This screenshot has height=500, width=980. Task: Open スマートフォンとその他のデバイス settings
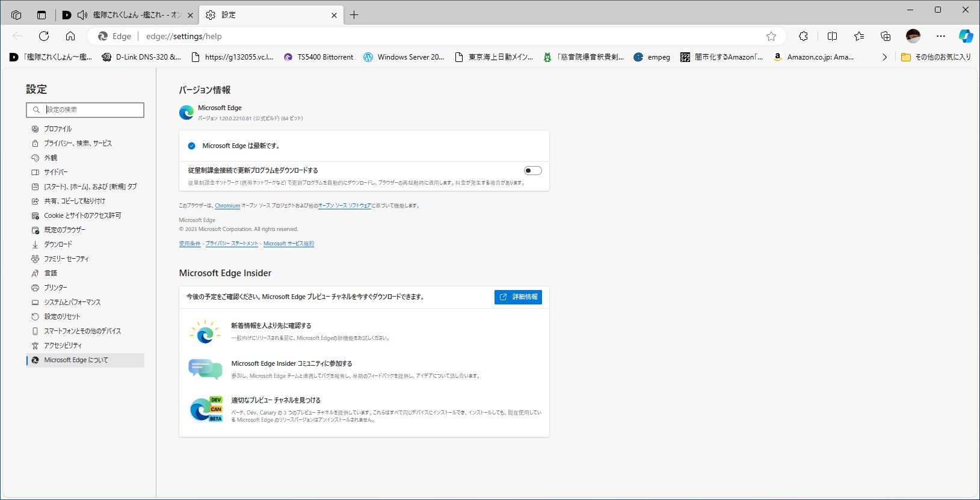[x=85, y=331]
